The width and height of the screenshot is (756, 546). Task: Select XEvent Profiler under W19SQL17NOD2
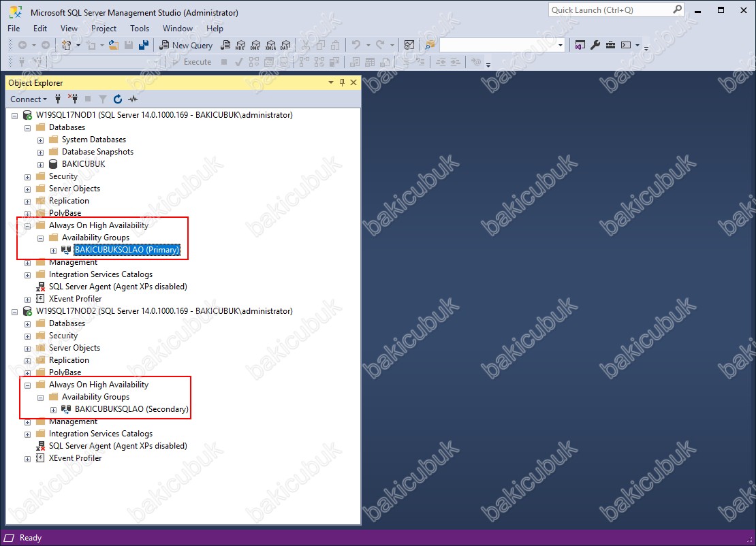pyautogui.click(x=75, y=458)
